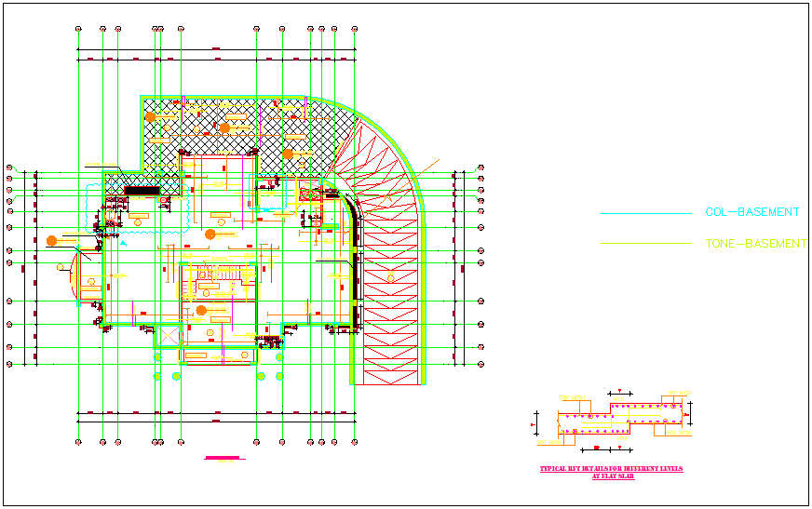812x509 pixels.
Task: Click the COL-BASEMENT legend label
Action: 751,212
